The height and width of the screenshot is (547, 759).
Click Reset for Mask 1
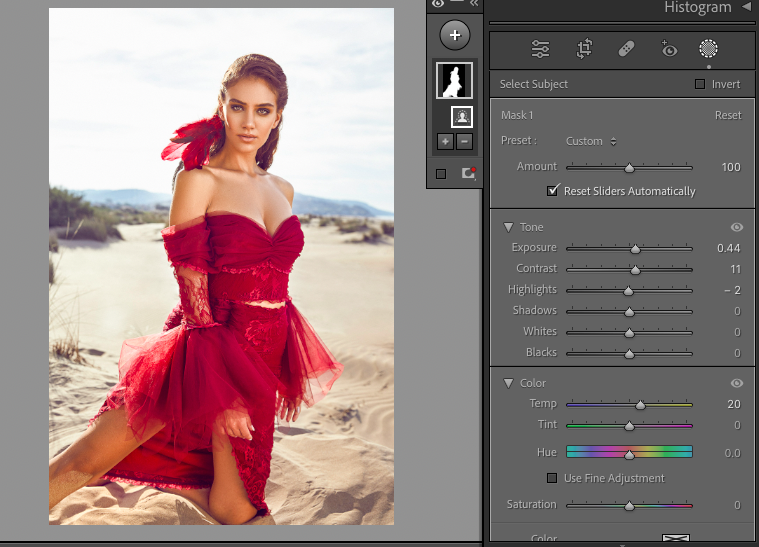[x=728, y=116]
